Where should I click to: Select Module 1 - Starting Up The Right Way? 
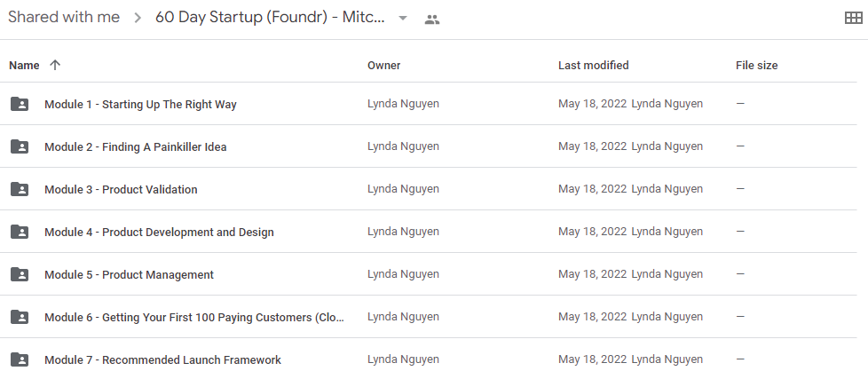pyautogui.click(x=140, y=104)
